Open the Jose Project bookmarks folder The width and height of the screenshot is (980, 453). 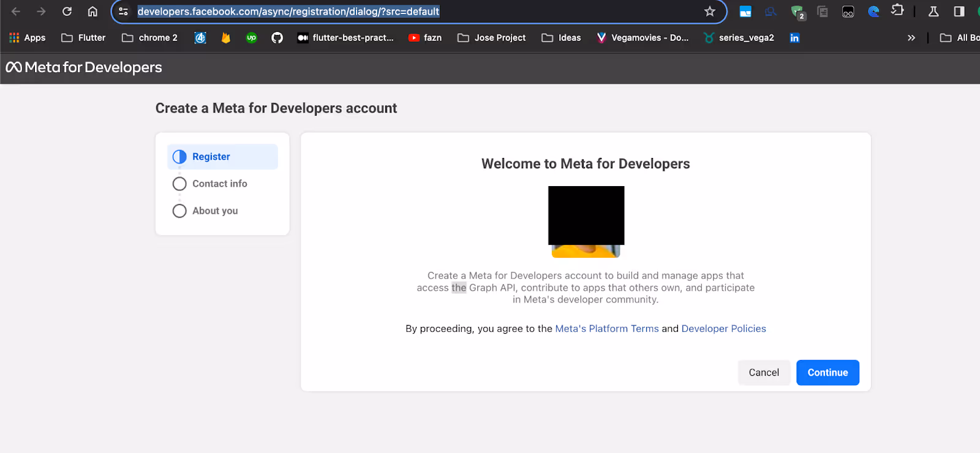point(491,37)
